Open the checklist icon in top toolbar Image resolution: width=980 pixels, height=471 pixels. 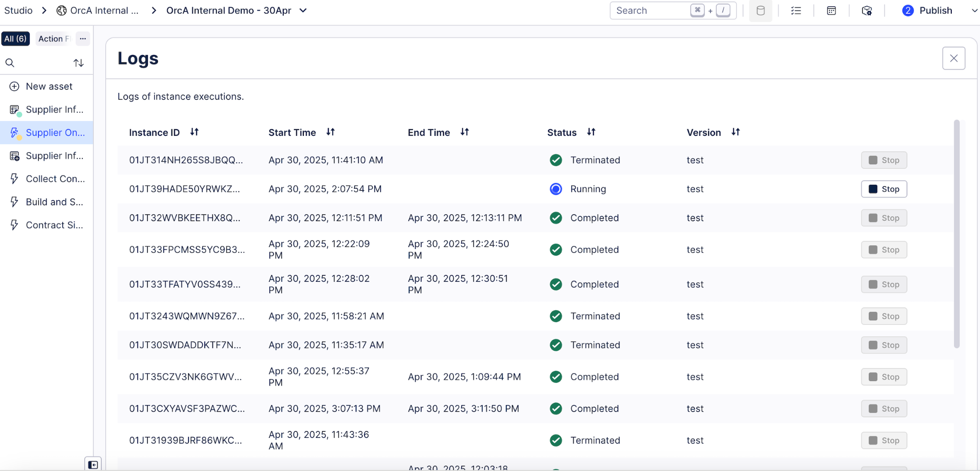pos(796,11)
